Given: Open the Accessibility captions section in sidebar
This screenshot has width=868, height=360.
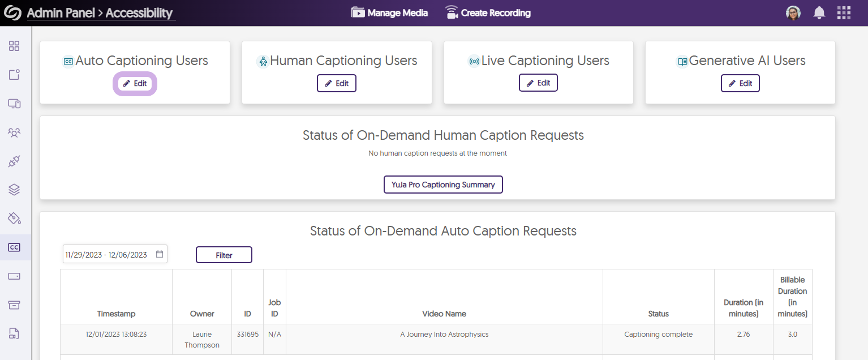Looking at the screenshot, I should [15, 247].
